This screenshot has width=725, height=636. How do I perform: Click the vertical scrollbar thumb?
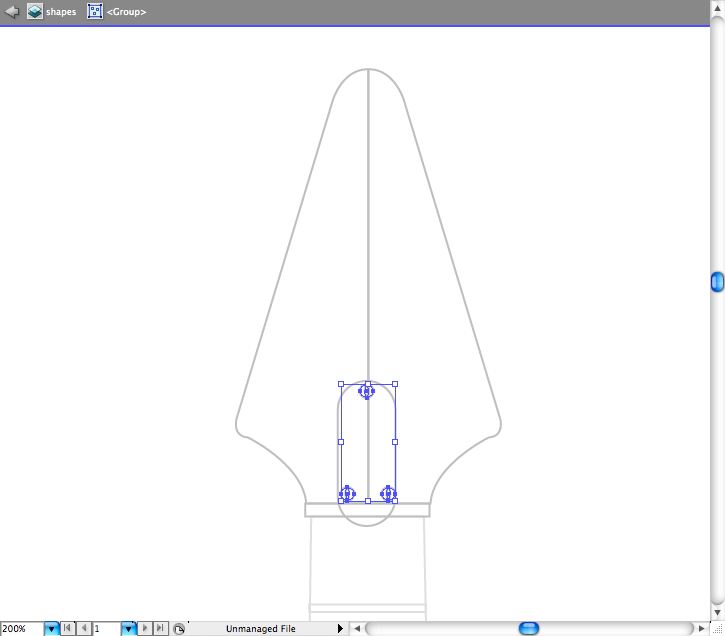pos(717,282)
